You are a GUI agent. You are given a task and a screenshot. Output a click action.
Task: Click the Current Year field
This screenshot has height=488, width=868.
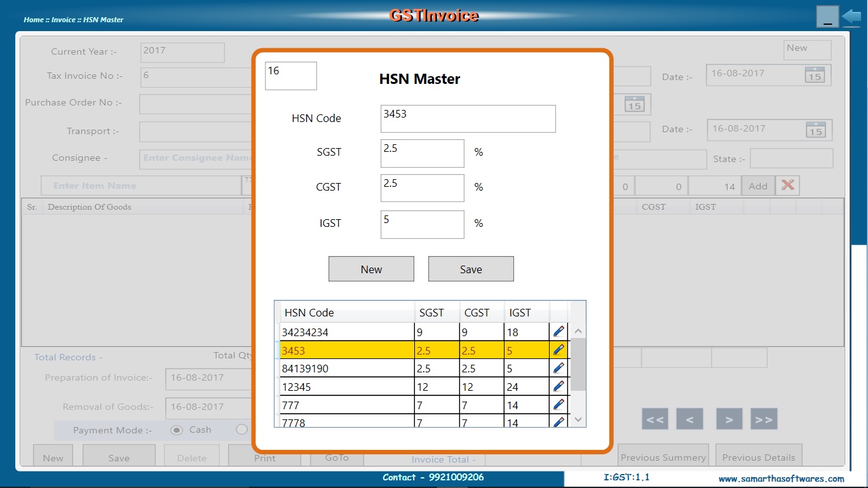(x=182, y=52)
